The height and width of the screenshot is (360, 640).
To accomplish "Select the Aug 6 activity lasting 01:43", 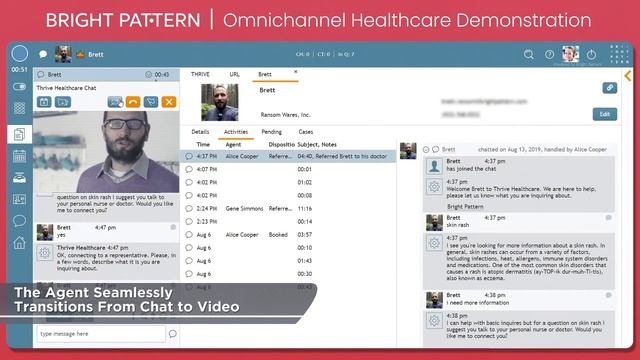I will 288,261.
